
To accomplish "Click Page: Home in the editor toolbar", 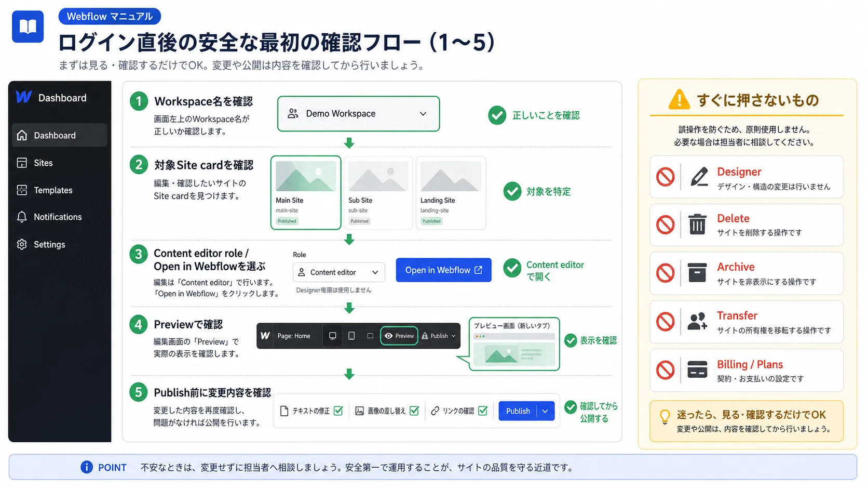I will [294, 336].
